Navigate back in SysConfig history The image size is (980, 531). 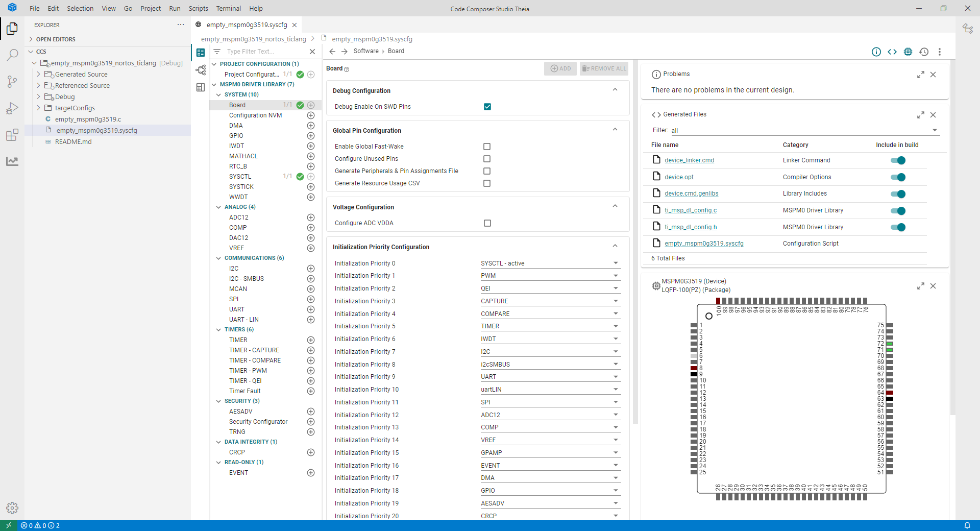(x=332, y=51)
